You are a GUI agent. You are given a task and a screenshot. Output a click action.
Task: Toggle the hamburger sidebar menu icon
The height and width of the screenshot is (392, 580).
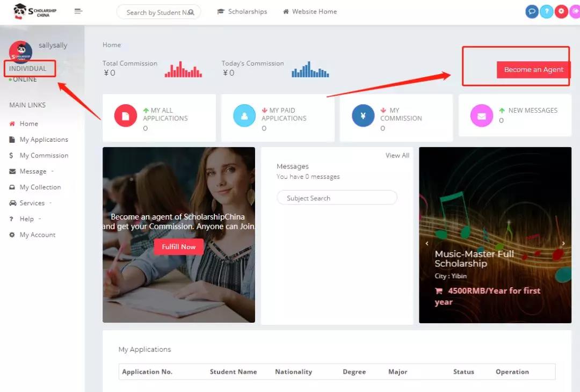(x=78, y=11)
